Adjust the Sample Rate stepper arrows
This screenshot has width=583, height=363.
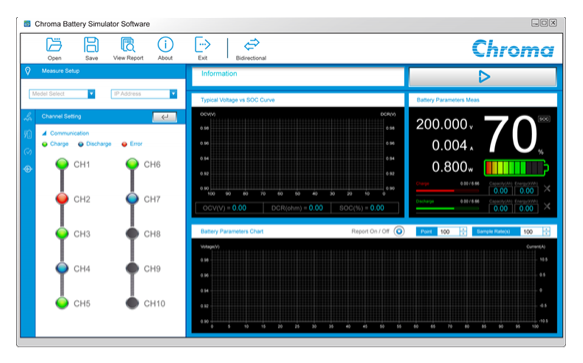[x=546, y=232]
